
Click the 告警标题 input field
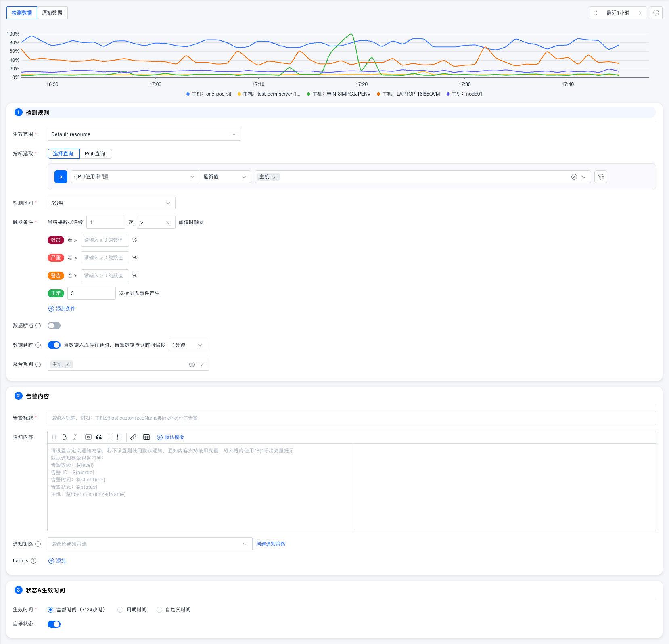(x=352, y=418)
